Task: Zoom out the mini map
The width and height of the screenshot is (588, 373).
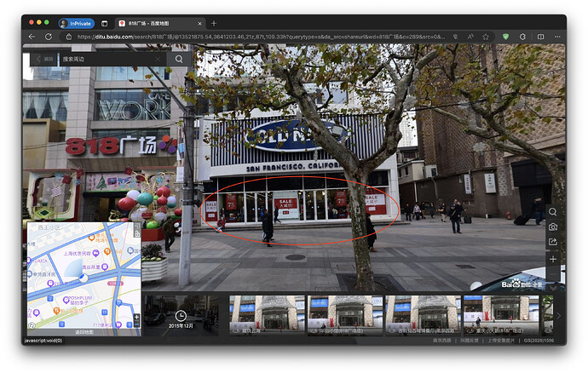Action: click(136, 324)
